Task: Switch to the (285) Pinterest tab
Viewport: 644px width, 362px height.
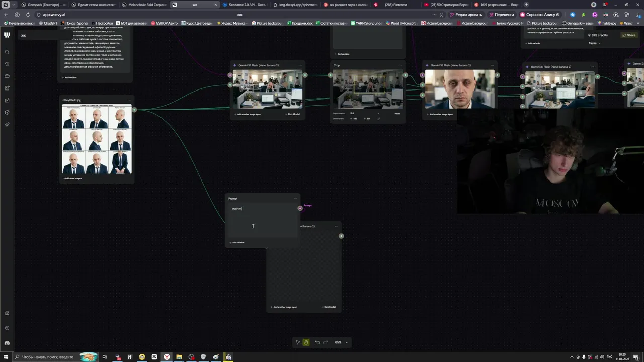Action: pyautogui.click(x=396, y=5)
